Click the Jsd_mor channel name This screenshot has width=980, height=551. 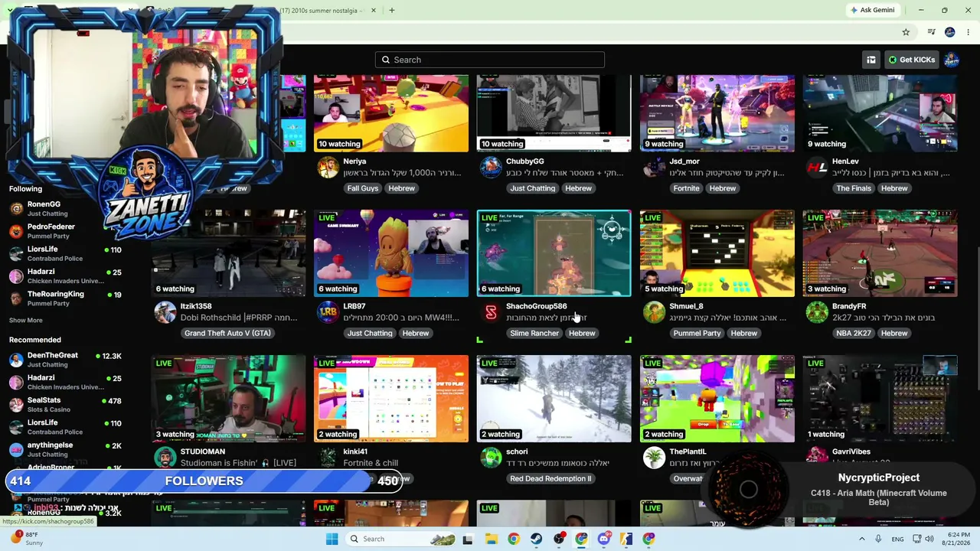click(684, 161)
